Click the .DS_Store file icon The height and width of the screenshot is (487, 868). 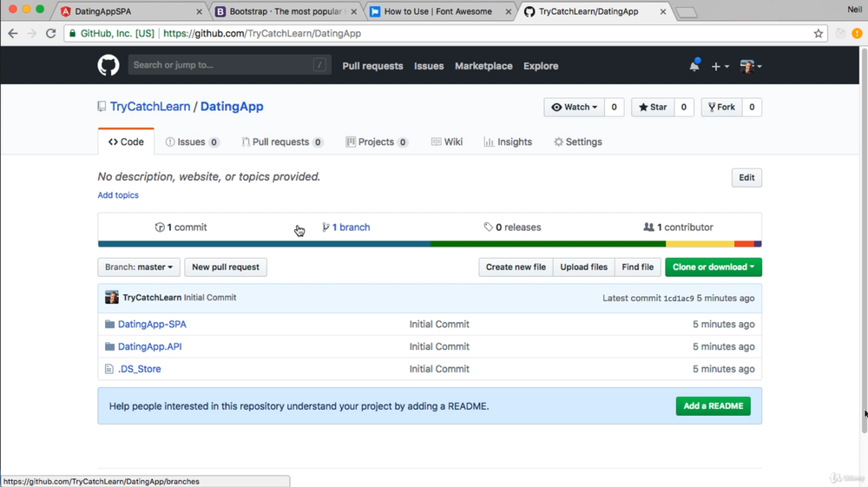coord(109,369)
